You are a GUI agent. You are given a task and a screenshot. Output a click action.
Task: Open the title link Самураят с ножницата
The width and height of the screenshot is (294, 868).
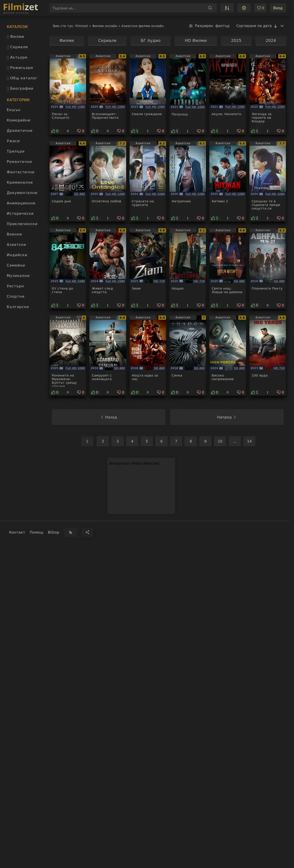click(102, 377)
